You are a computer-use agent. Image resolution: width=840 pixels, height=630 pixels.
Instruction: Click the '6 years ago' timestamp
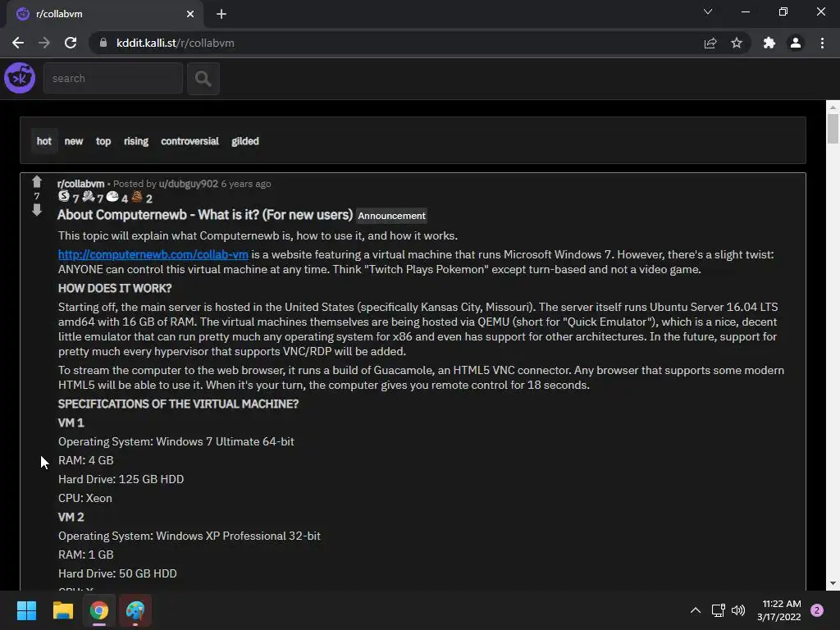click(x=246, y=184)
